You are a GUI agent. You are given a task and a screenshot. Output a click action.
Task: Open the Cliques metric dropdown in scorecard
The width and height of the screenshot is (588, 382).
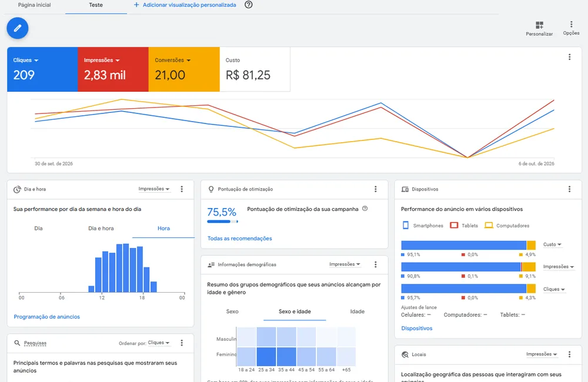click(x=26, y=60)
